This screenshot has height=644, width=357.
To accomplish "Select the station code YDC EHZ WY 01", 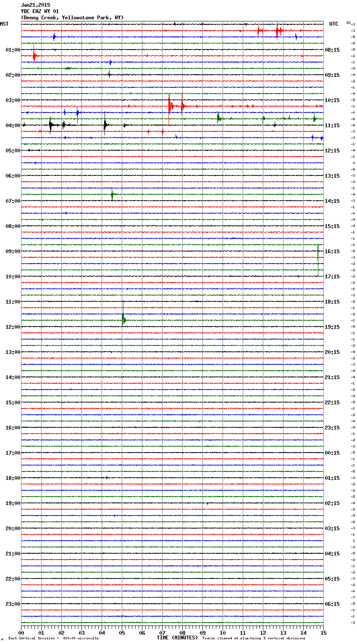I will click(x=40, y=11).
